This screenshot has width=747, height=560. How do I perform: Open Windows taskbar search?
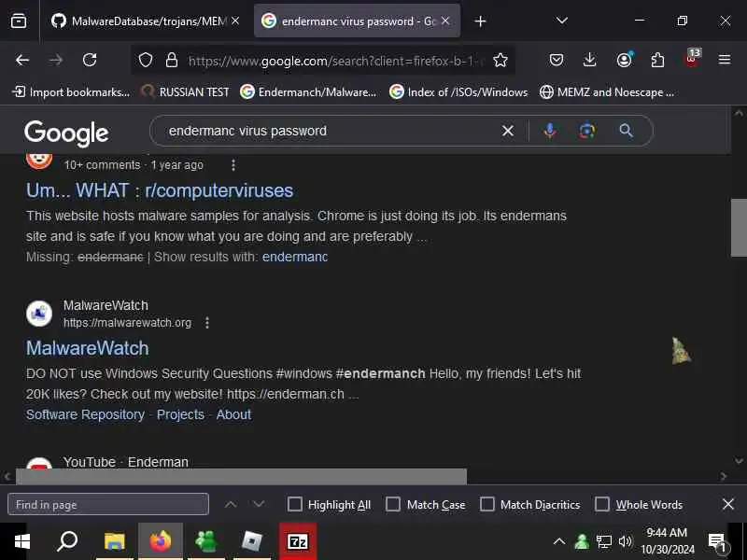tap(67, 541)
